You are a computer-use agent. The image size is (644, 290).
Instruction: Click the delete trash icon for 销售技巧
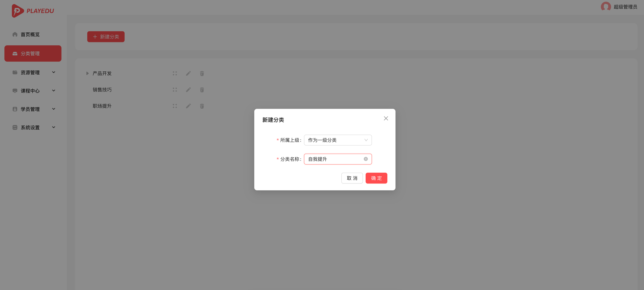click(202, 90)
